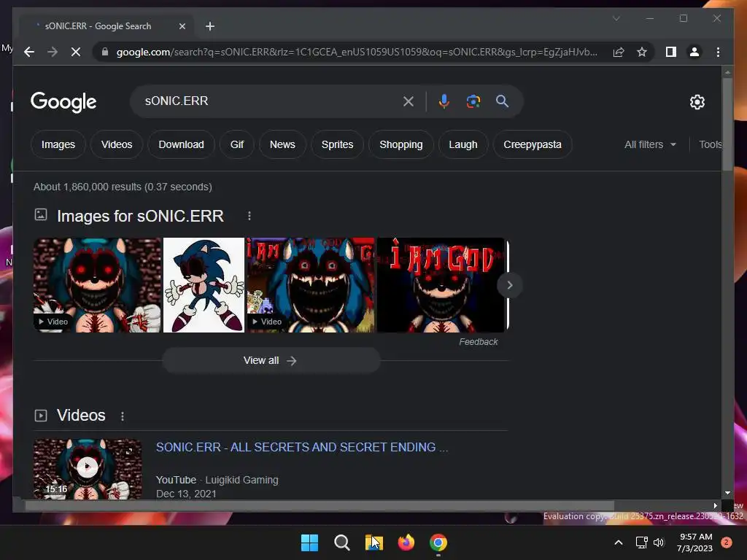Submit search with magnifying glass icon
The height and width of the screenshot is (560, 747).
click(x=502, y=101)
